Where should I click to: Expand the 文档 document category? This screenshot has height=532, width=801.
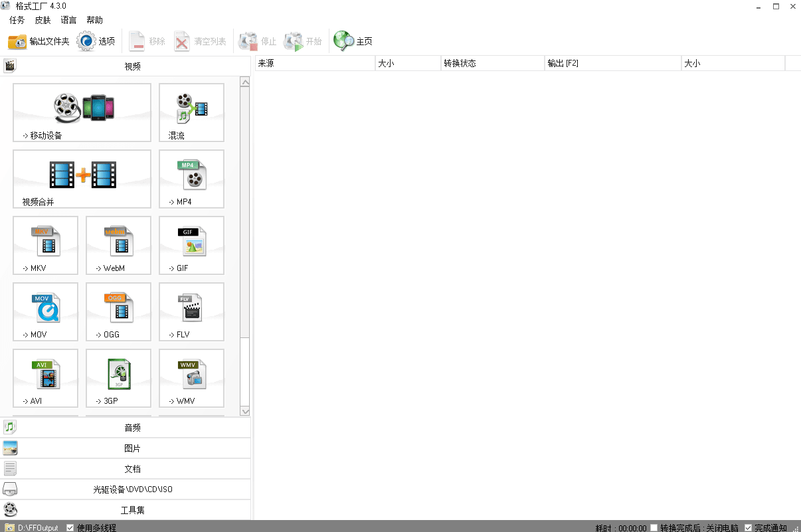pos(126,468)
